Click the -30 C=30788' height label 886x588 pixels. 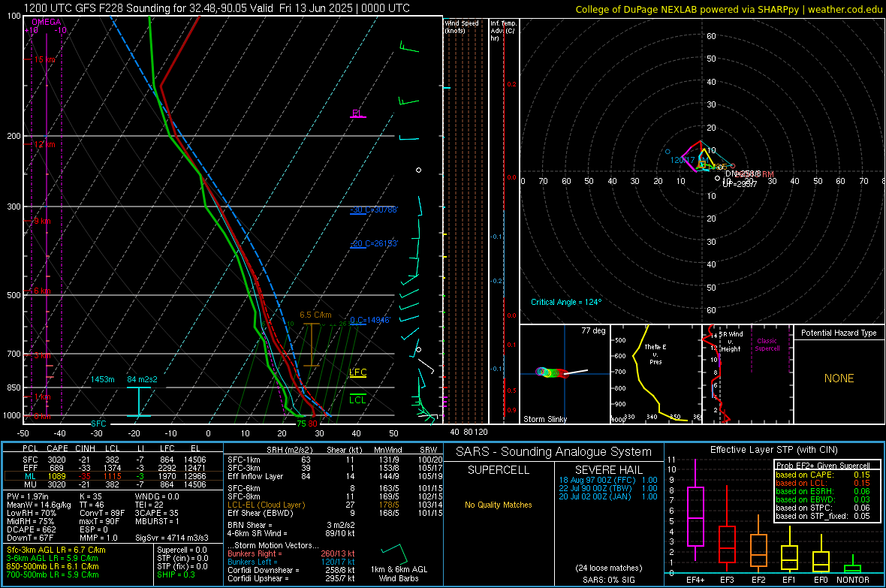(x=374, y=210)
